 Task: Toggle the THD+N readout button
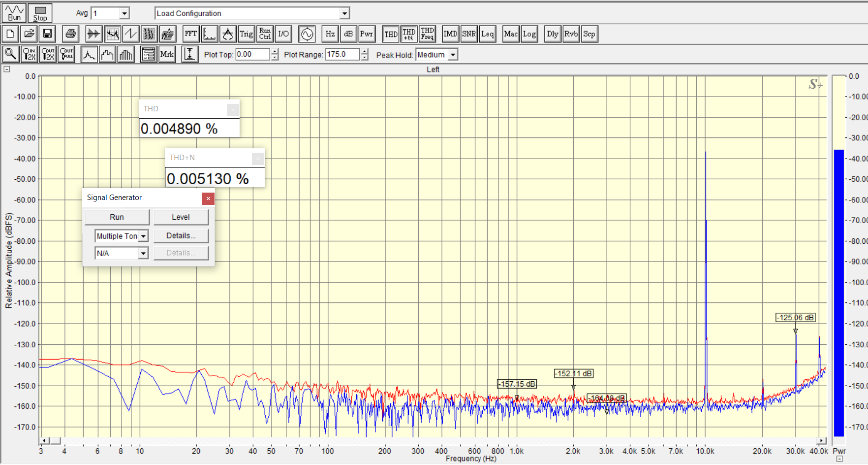tap(409, 34)
